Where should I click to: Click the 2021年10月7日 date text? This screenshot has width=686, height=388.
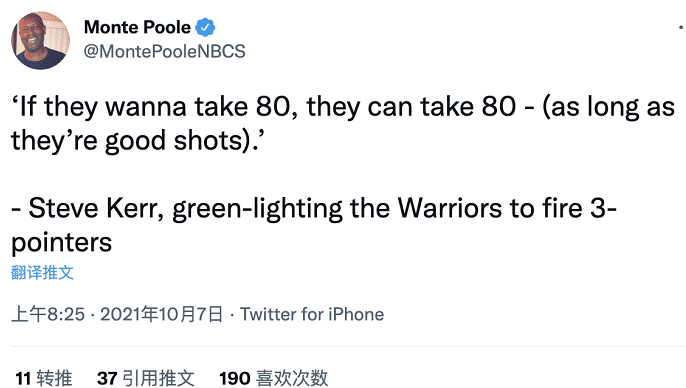point(161,314)
